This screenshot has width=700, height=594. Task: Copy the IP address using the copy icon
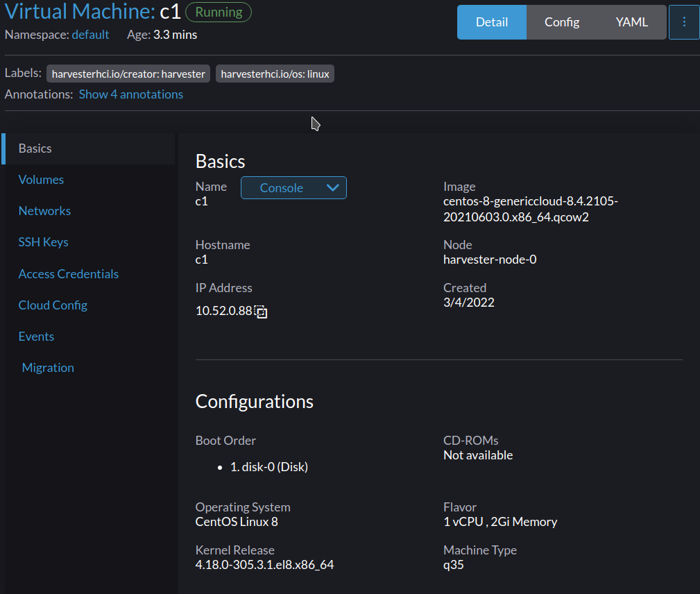260,311
